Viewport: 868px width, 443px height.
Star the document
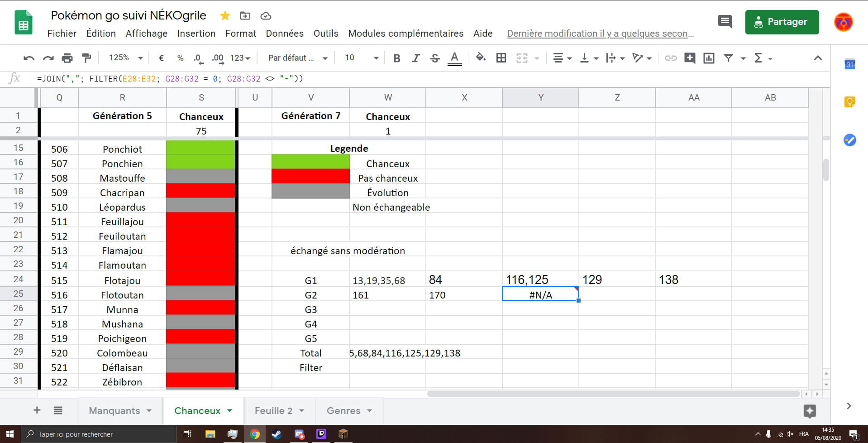(x=225, y=16)
